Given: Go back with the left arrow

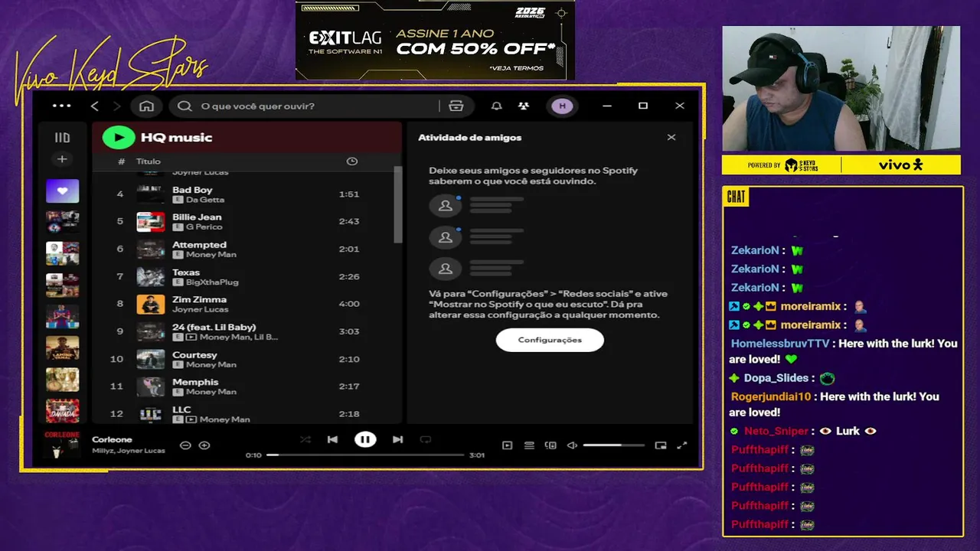Looking at the screenshot, I should 95,106.
